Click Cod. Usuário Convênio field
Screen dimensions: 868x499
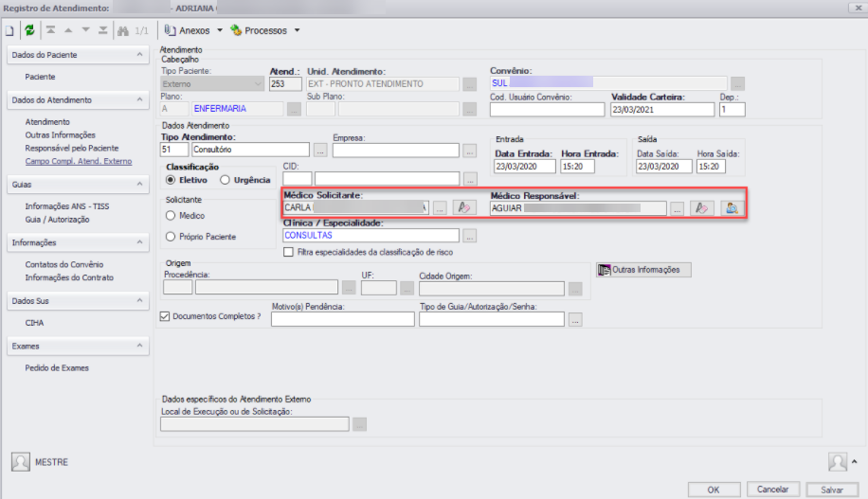click(x=548, y=110)
